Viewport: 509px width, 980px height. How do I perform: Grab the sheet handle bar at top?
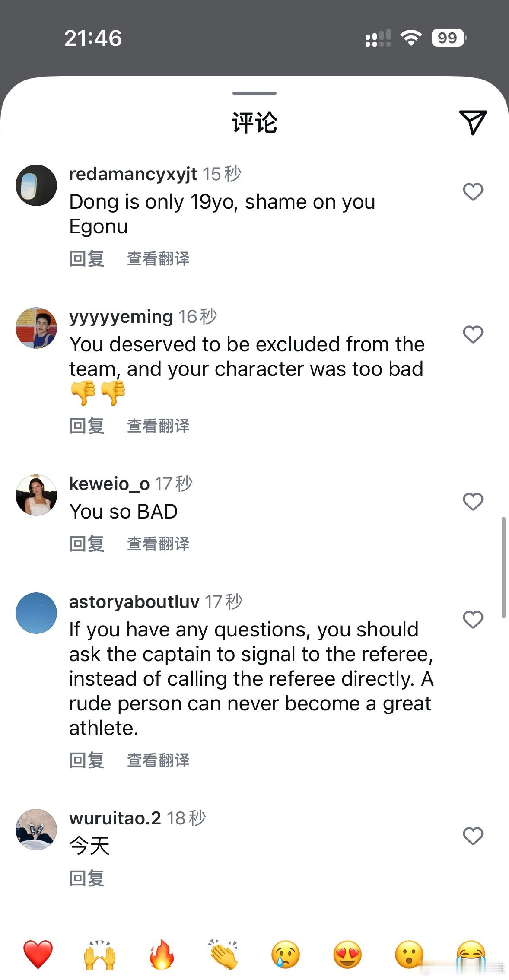point(254,93)
